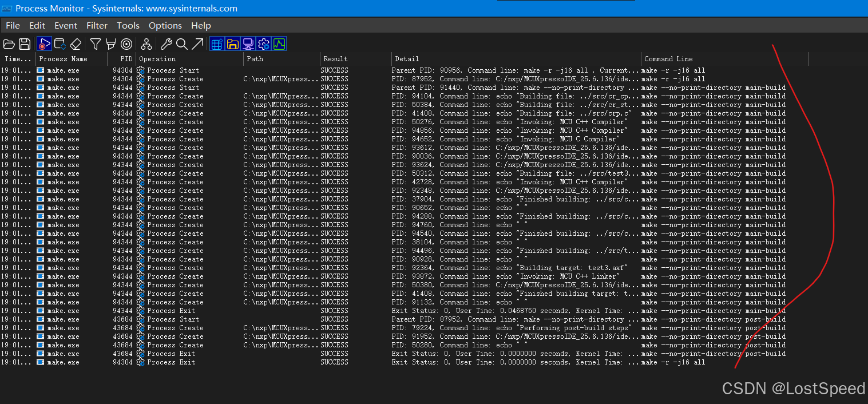Toggle Show File System Activity icon
Image resolution: width=868 pixels, height=404 pixels.
click(x=232, y=44)
